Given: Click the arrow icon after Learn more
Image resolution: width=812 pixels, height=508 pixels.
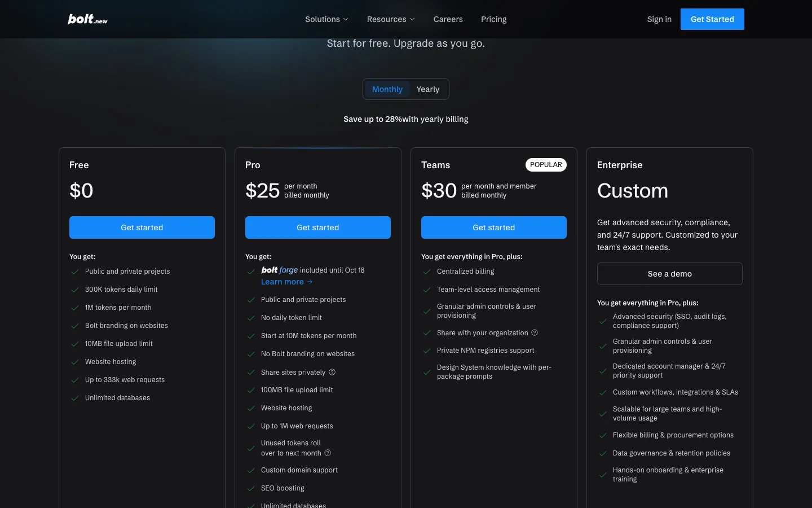Looking at the screenshot, I should click(x=310, y=282).
